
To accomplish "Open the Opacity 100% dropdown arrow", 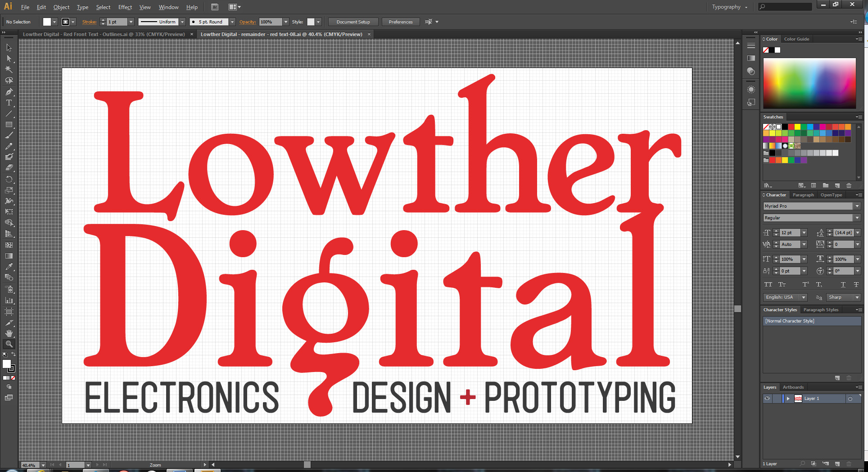I will pos(285,22).
